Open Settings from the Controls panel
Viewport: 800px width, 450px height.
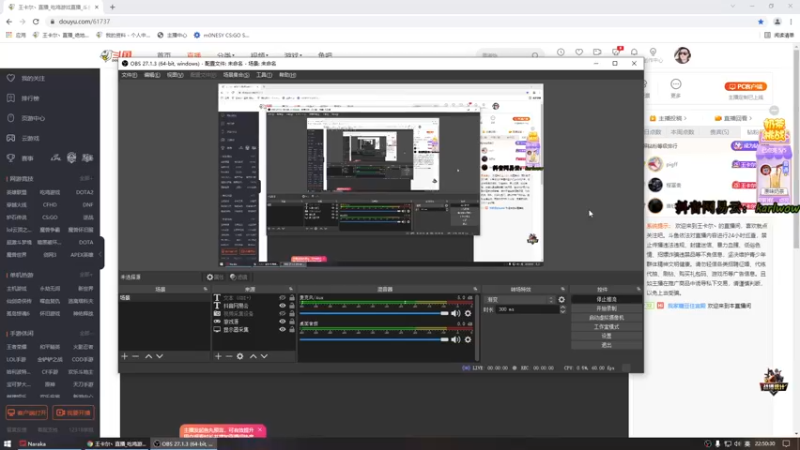point(607,336)
